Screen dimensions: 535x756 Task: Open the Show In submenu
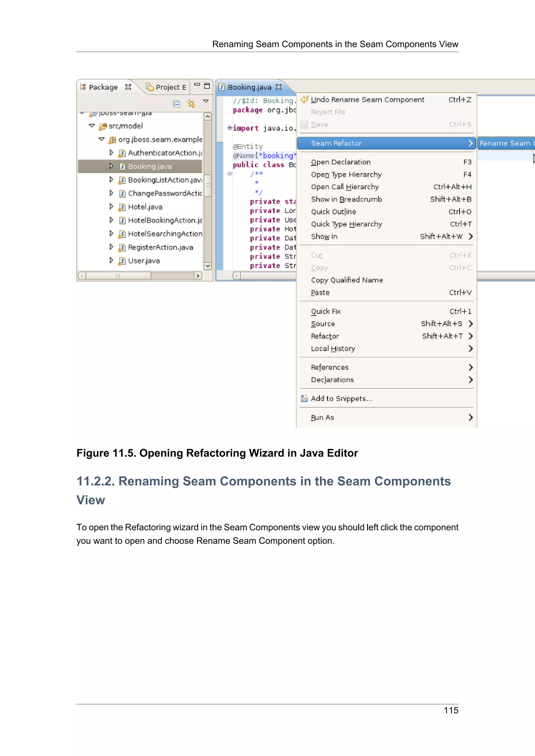pos(386,237)
